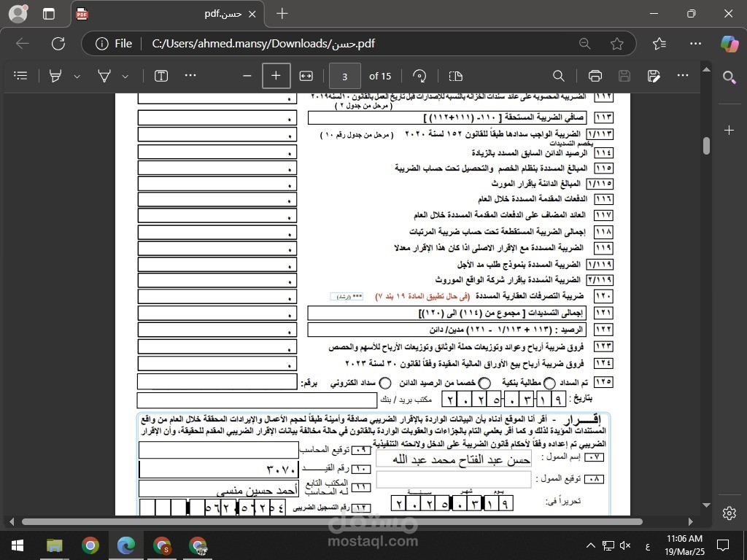Select the خصما من الرصيد الدائن radio button
The height and width of the screenshot is (560, 747).
pos(484,383)
